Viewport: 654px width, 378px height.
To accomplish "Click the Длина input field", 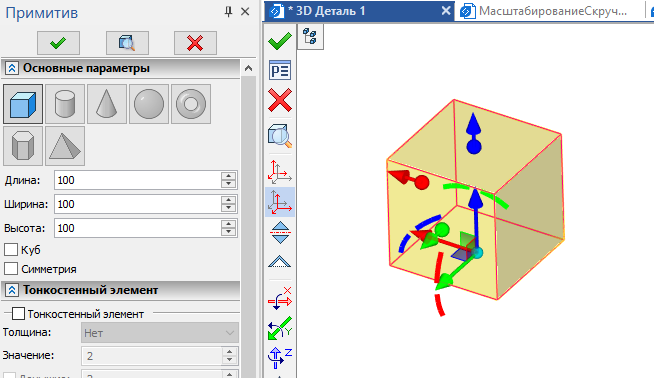I will click(138, 180).
